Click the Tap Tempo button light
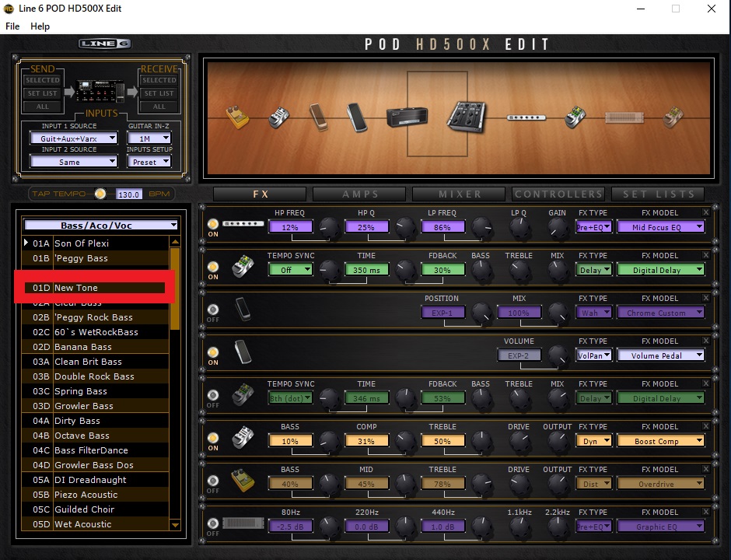 [100, 194]
